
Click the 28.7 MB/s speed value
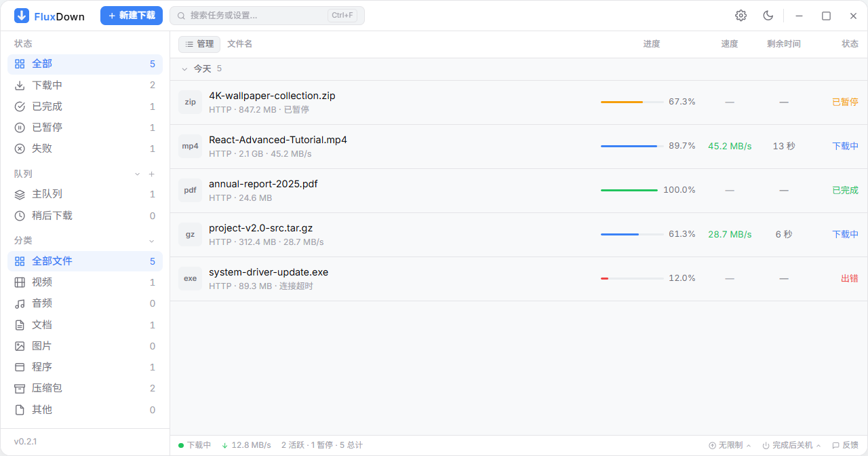tap(730, 234)
